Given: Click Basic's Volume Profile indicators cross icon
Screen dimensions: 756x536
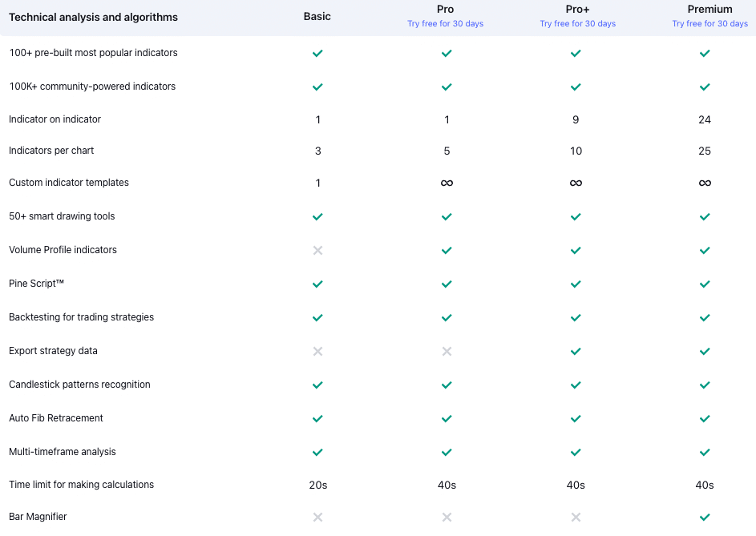Looking at the screenshot, I should point(317,250).
